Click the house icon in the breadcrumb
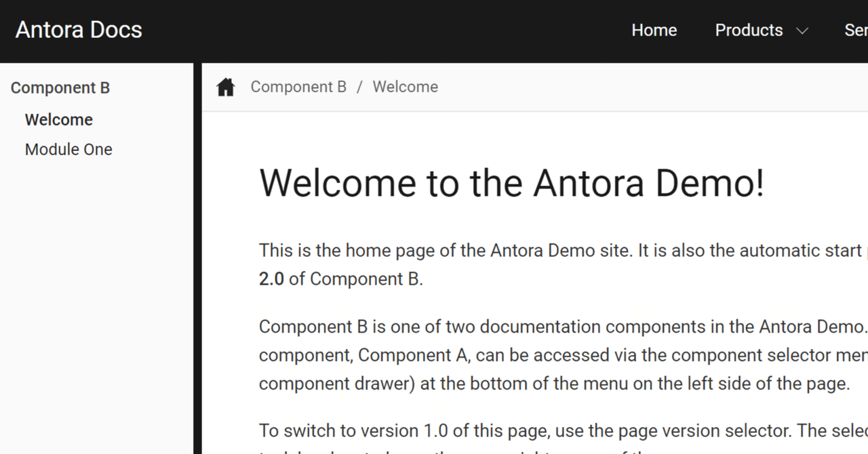 [225, 86]
